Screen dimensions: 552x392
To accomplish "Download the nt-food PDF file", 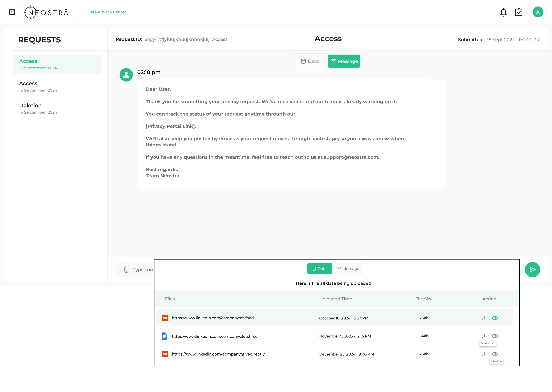I will (x=484, y=318).
